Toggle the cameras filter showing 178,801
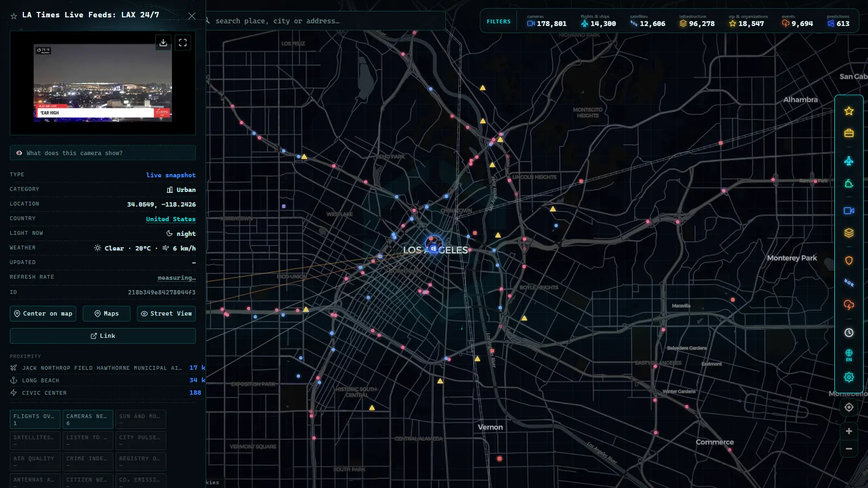Screen dimensions: 868x488 pos(547,21)
